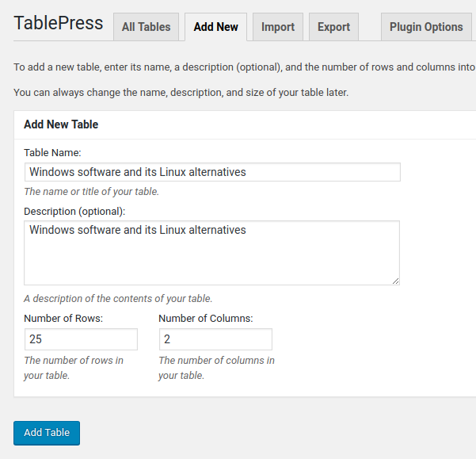Click the 'Number of Rows:' label
The height and width of the screenshot is (459, 476).
[x=63, y=319]
